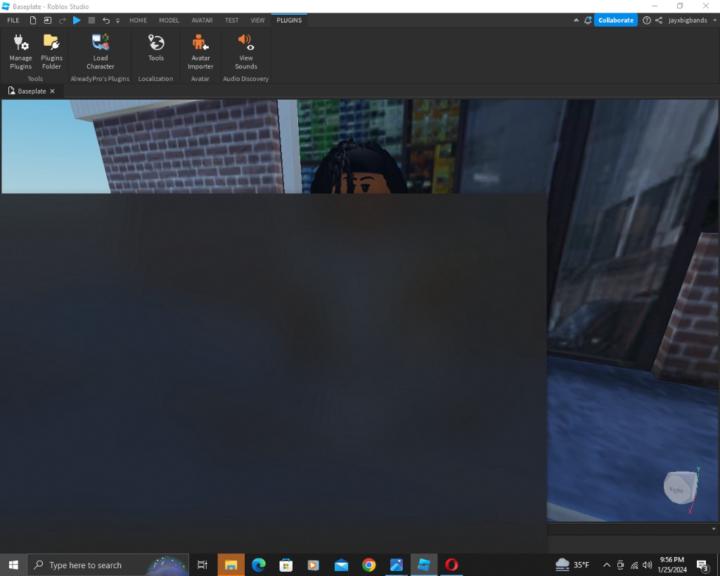This screenshot has height=576, width=720.
Task: Show hidden system tray icons
Action: click(x=607, y=565)
